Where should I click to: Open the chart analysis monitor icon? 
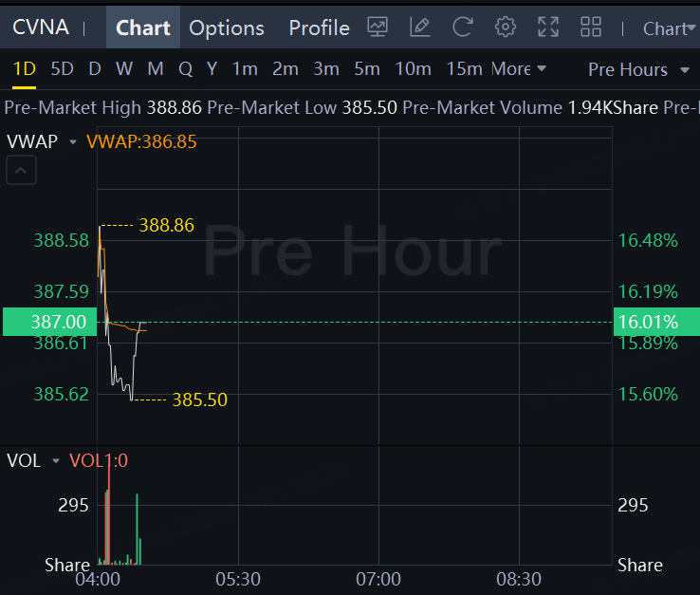coord(378,28)
